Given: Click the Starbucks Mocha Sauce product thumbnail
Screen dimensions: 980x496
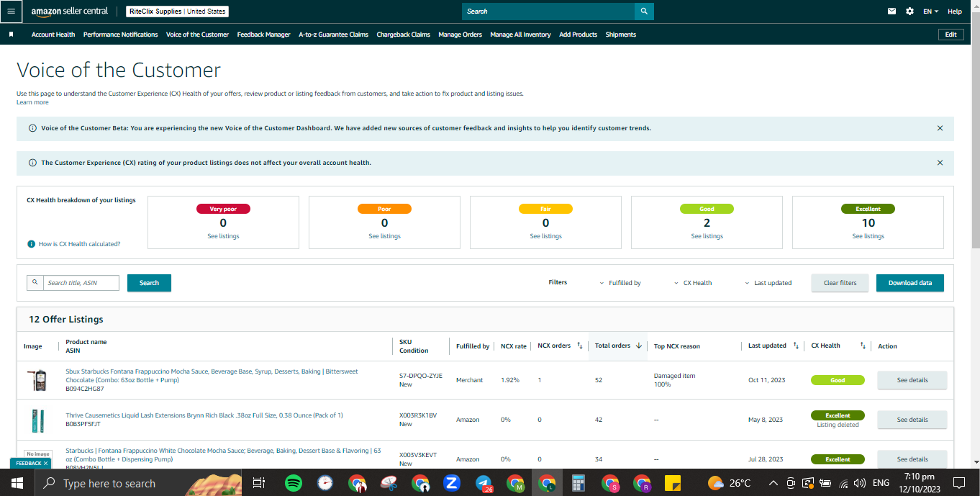Looking at the screenshot, I should tap(38, 380).
